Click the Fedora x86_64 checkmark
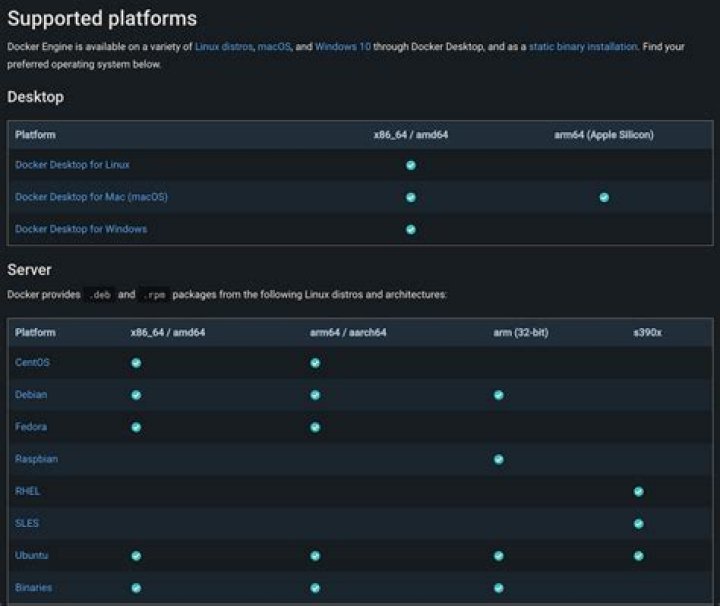720x606 pixels. click(x=136, y=427)
